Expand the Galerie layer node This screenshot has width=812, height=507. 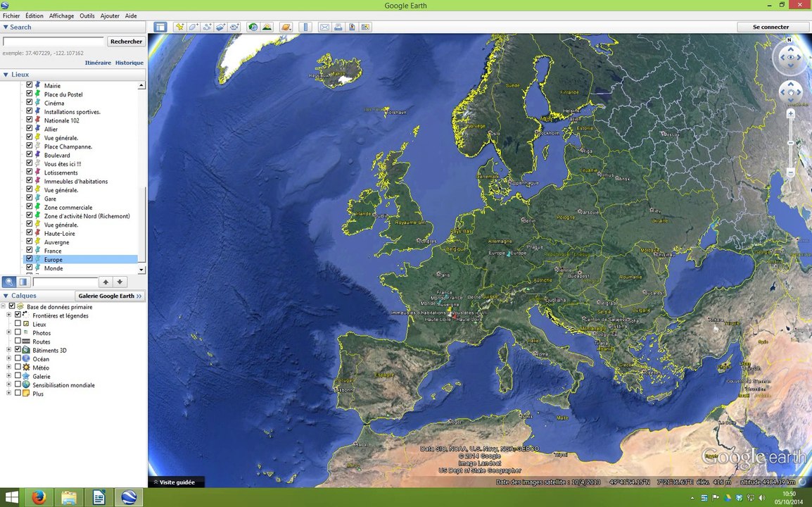point(9,376)
